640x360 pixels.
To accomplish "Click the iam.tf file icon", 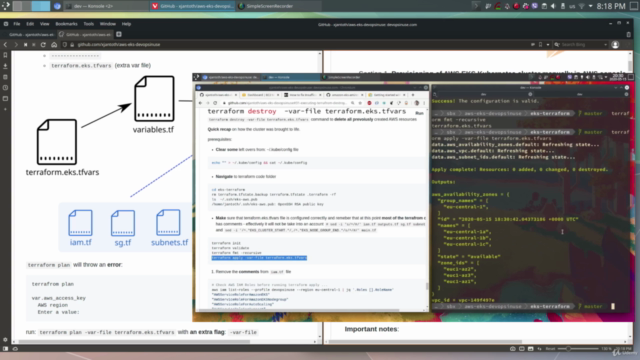I will (80, 223).
